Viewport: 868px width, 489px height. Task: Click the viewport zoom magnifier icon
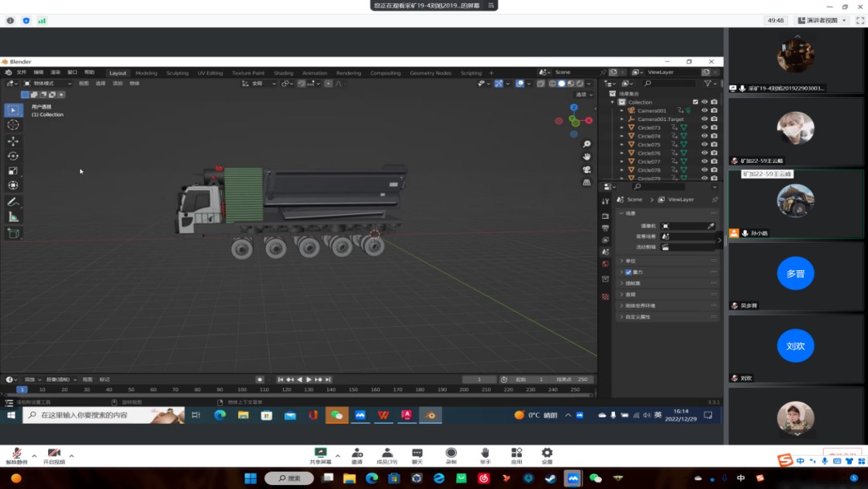tap(586, 144)
